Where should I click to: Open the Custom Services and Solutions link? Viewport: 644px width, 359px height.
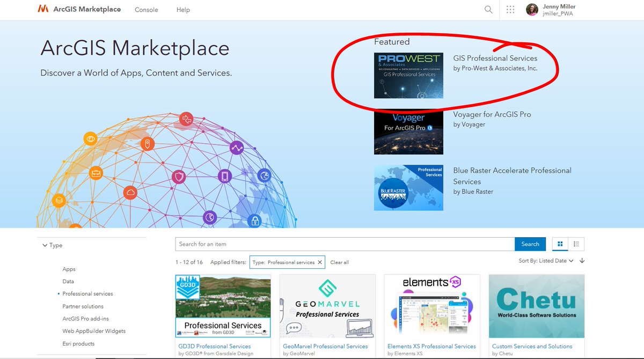tap(532, 347)
